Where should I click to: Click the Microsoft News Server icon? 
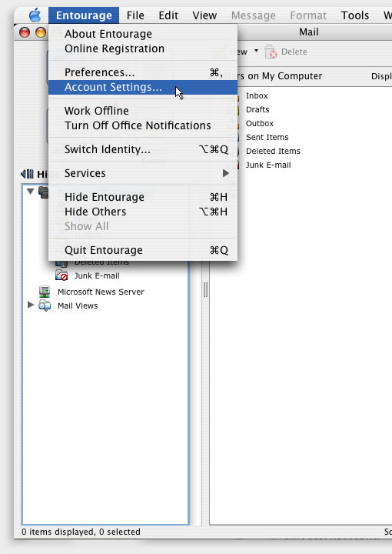tap(45, 292)
